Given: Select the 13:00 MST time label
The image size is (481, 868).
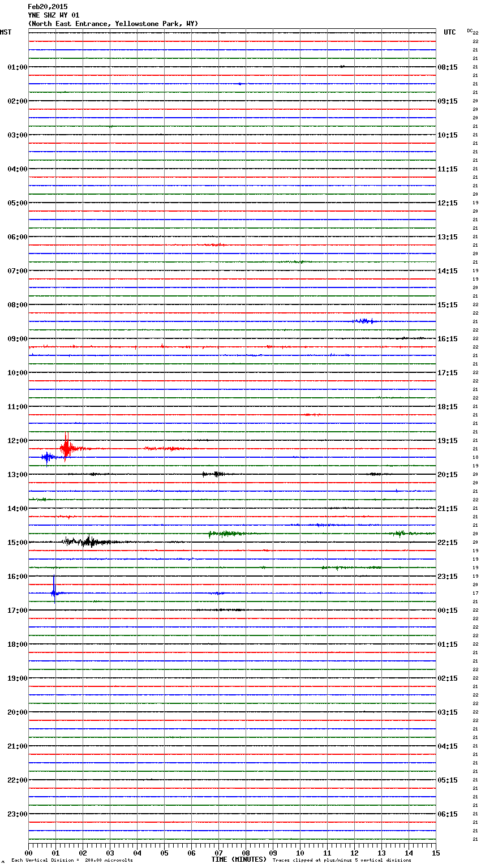Looking at the screenshot, I should pos(18,475).
